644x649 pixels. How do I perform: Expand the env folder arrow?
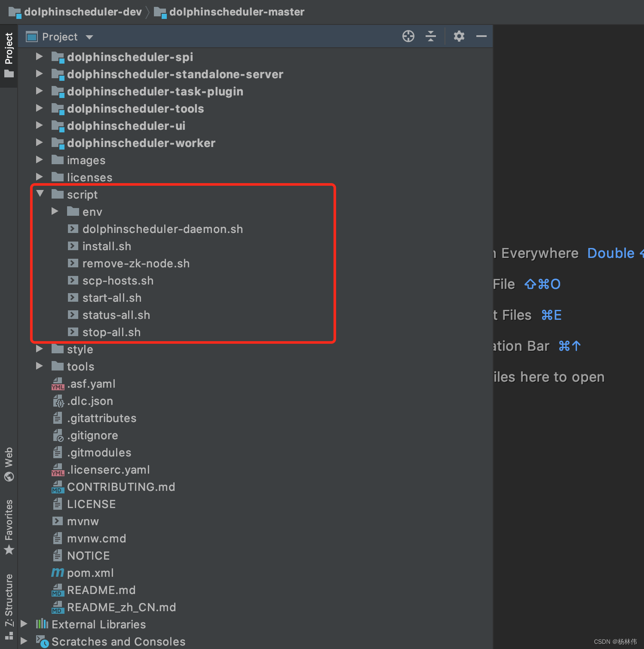pos(55,211)
